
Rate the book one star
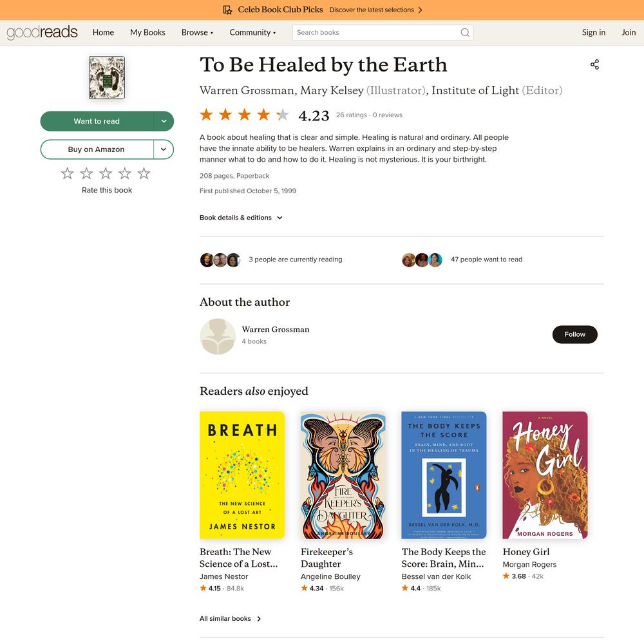[x=68, y=173]
